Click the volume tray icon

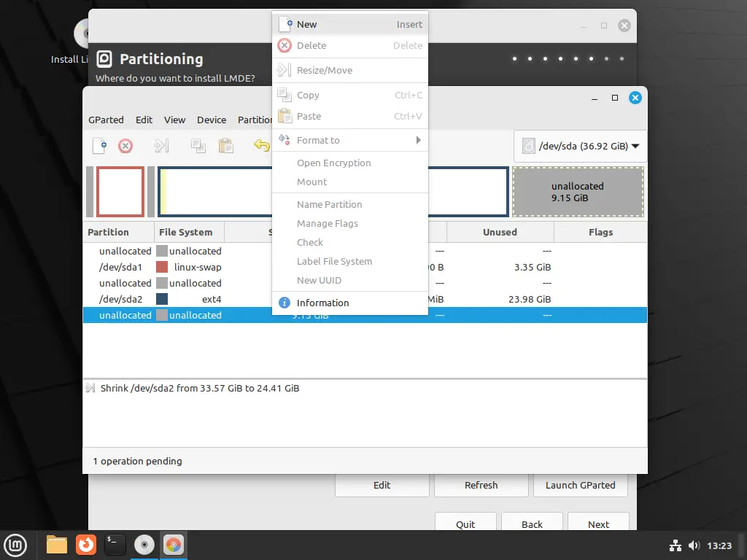click(x=694, y=545)
